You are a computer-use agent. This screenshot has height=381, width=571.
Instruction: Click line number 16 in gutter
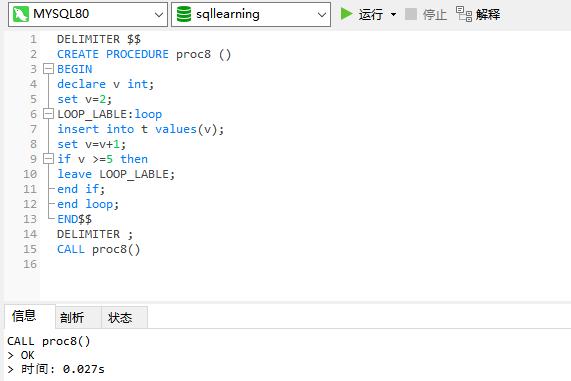click(30, 264)
